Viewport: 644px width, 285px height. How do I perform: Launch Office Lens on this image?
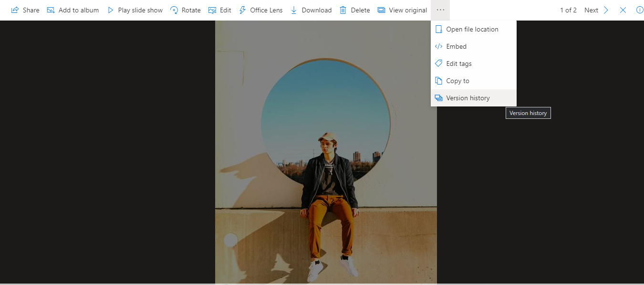[260, 10]
